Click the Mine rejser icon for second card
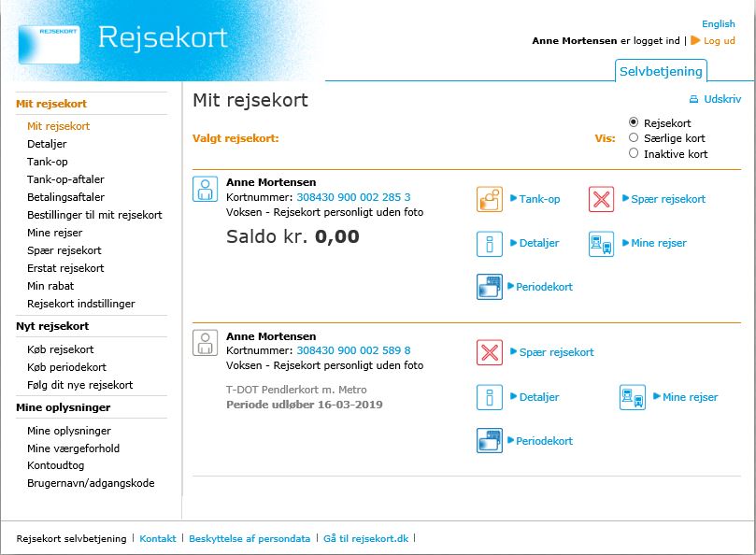This screenshot has height=555, width=756. [x=633, y=397]
